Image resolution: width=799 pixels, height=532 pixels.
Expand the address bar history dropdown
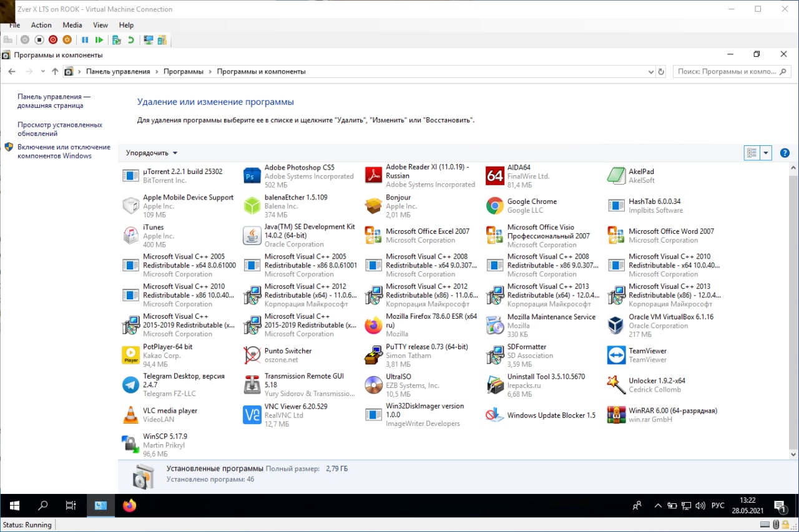tap(651, 72)
